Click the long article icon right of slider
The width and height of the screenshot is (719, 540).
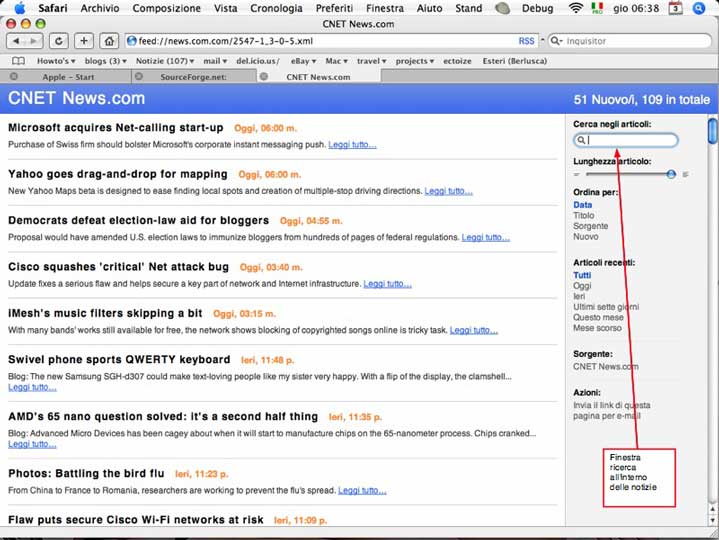click(686, 174)
